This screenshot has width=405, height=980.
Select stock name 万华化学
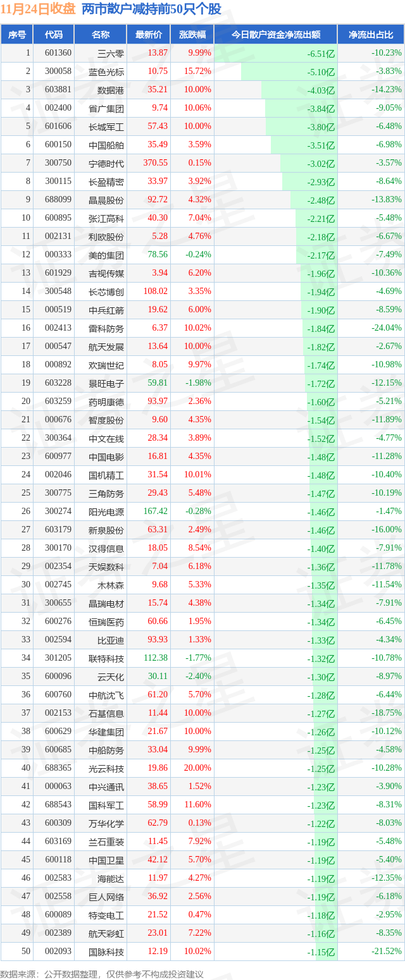(106, 823)
